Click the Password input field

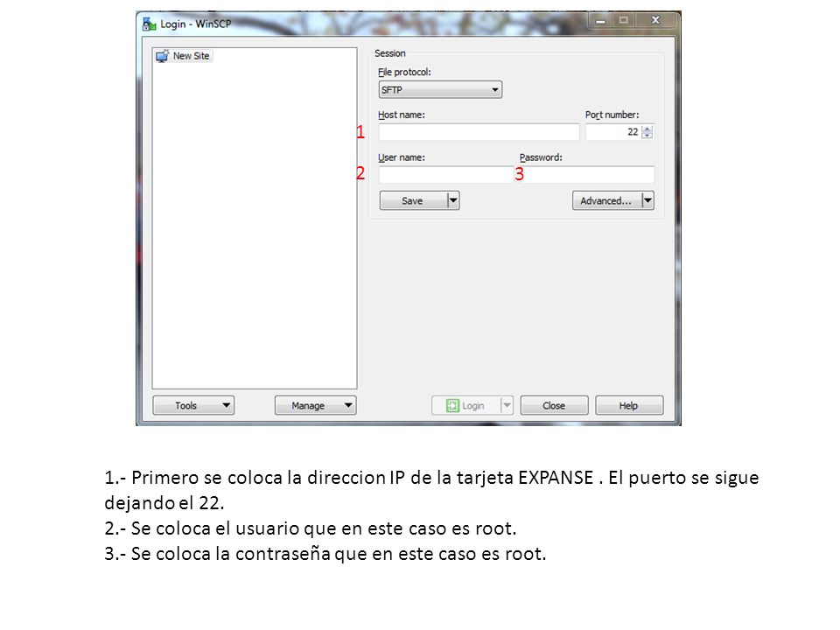(588, 175)
